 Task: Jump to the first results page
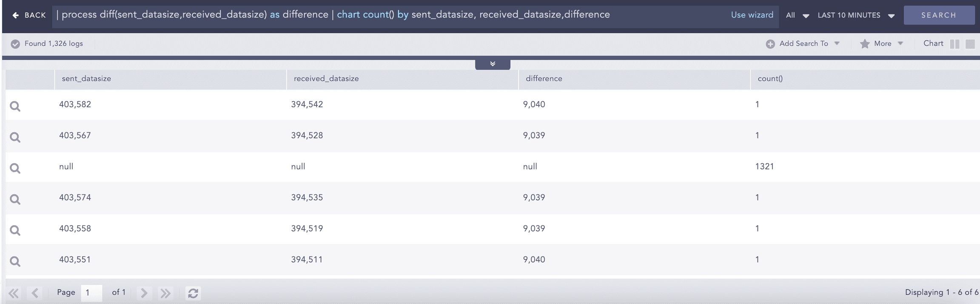[14, 293]
